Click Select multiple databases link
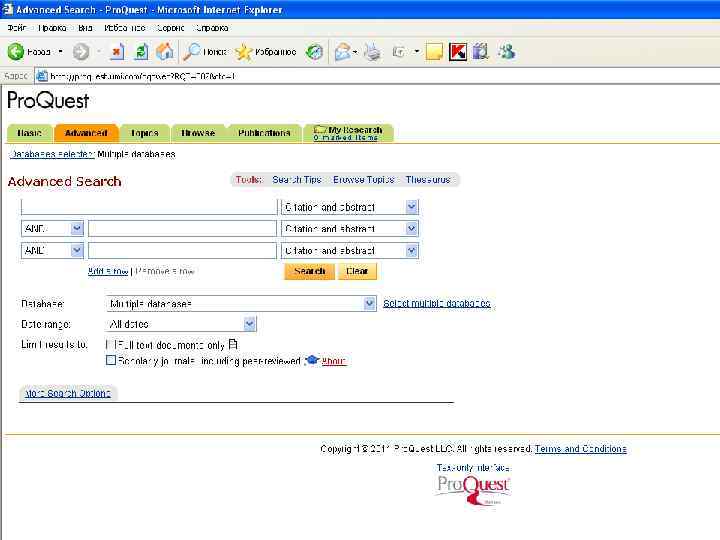The width and height of the screenshot is (720, 540). point(437,304)
